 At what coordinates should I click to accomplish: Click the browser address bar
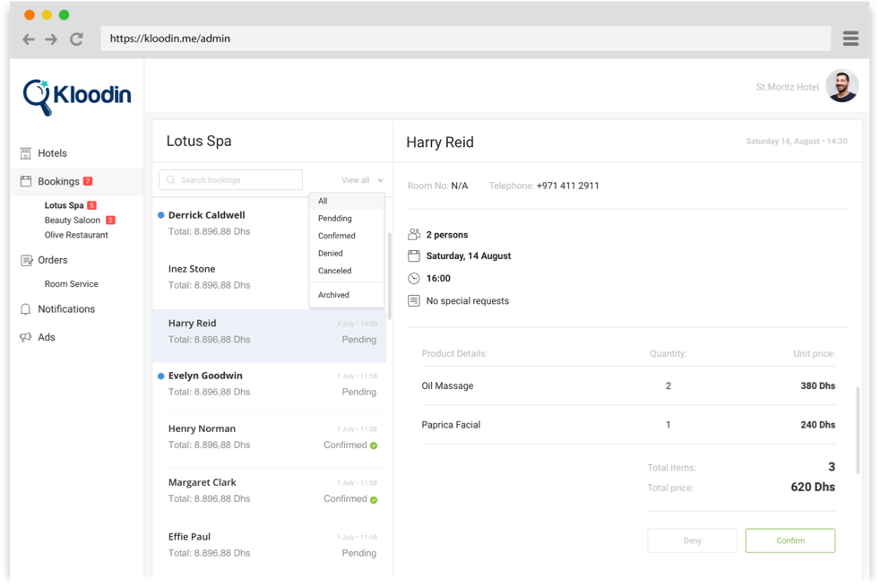pos(465,39)
